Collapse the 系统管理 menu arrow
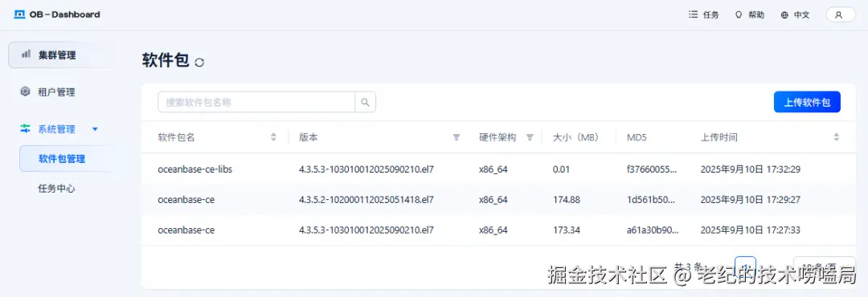Image resolution: width=868 pixels, height=297 pixels. (x=95, y=129)
